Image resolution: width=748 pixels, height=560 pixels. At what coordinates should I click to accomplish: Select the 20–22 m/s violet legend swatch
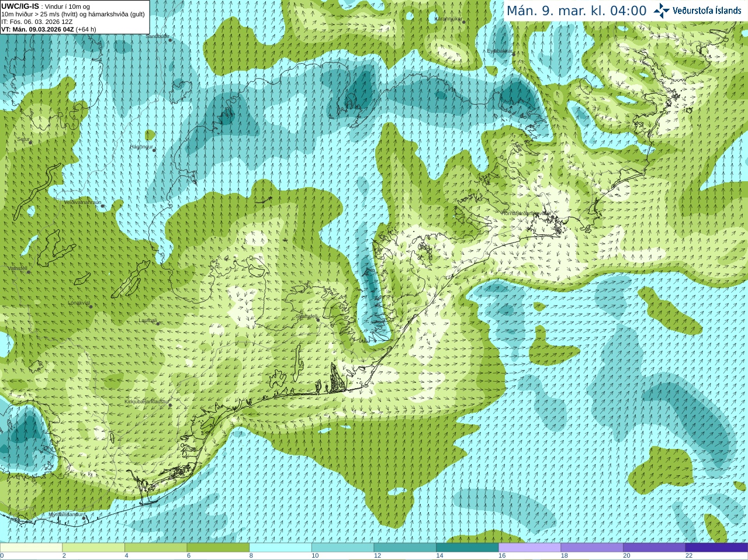click(654, 548)
